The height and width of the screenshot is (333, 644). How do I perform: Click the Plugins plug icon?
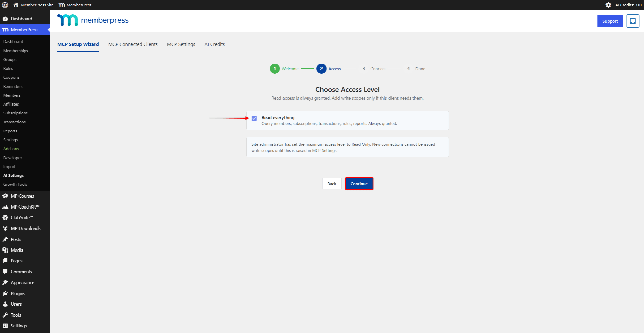click(5, 293)
